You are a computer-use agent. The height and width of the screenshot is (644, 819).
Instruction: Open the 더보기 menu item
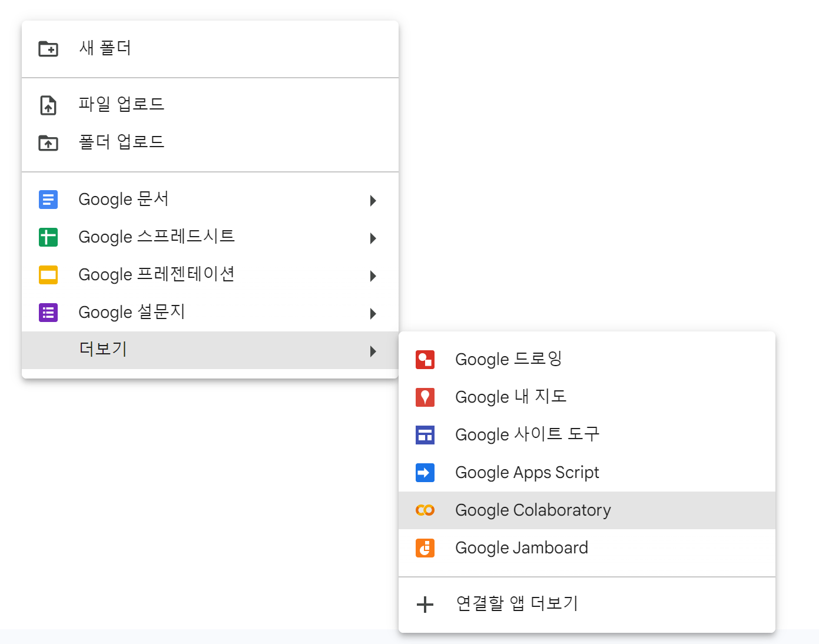[210, 350]
